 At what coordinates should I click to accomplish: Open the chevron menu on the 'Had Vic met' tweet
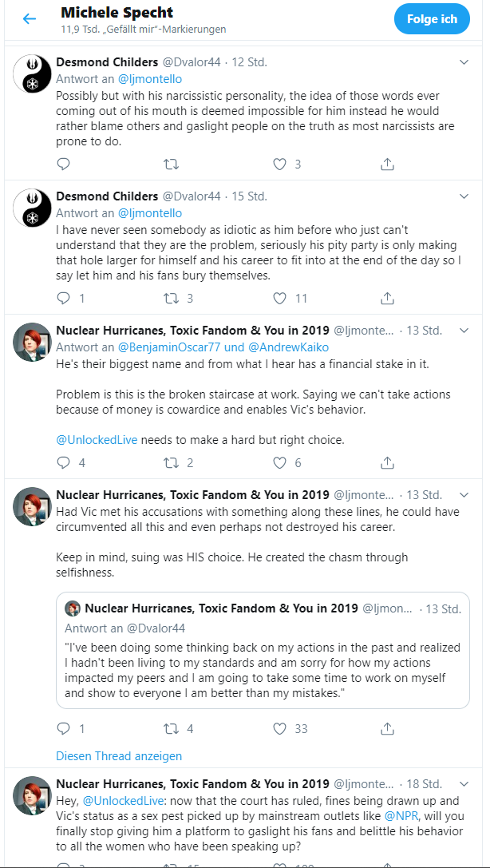(464, 494)
